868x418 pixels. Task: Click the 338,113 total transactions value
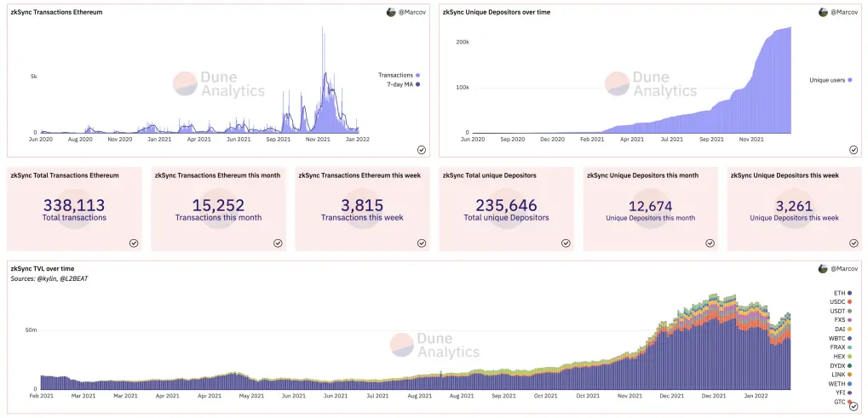point(74,206)
